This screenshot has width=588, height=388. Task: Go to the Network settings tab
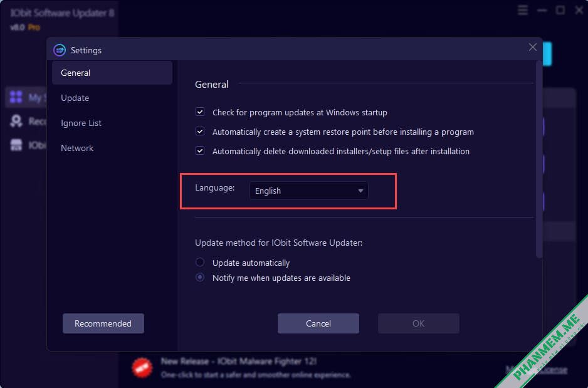pyautogui.click(x=77, y=148)
